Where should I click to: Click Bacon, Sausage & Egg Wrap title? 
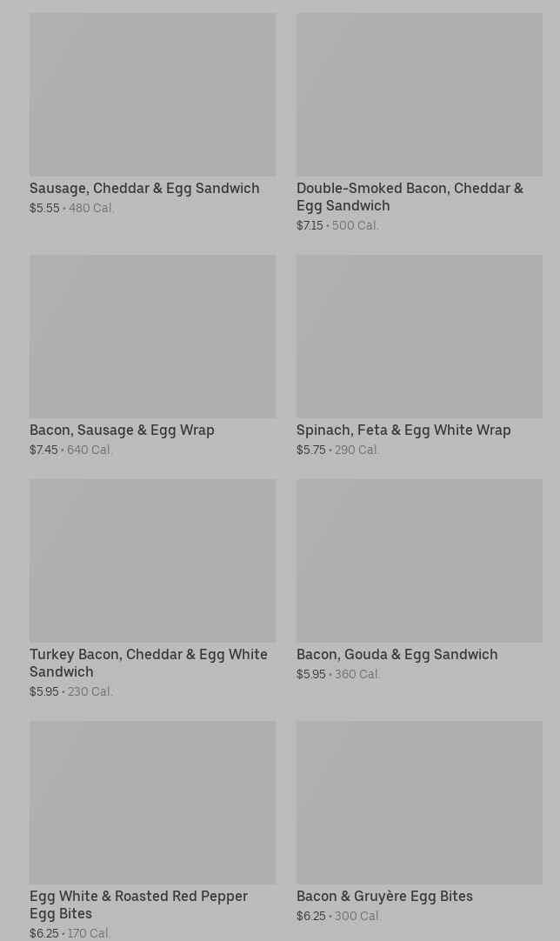pos(122,430)
